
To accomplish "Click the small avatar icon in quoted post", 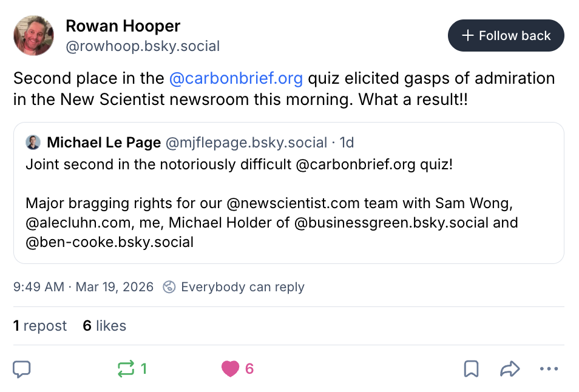I will tap(33, 142).
